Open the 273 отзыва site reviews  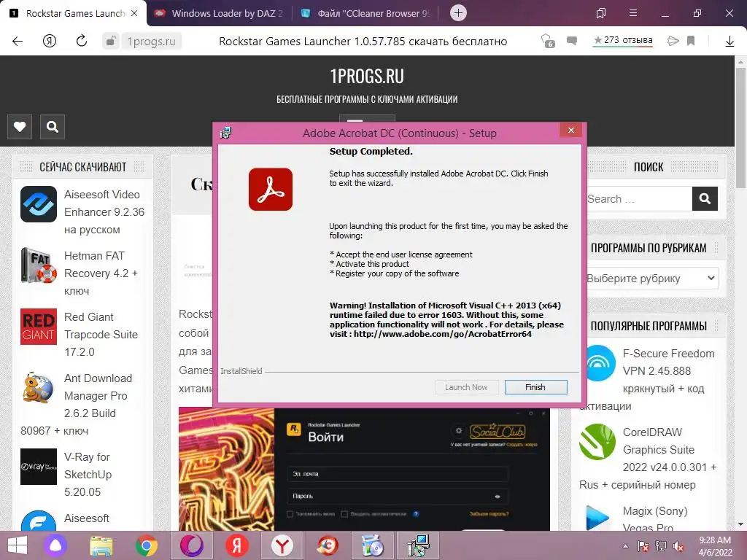pyautogui.click(x=623, y=41)
